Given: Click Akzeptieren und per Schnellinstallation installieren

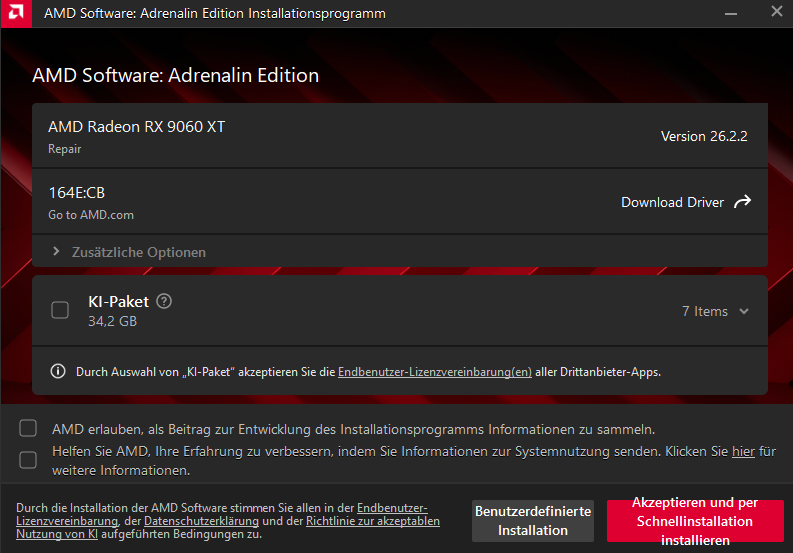Looking at the screenshot, I should [x=695, y=521].
